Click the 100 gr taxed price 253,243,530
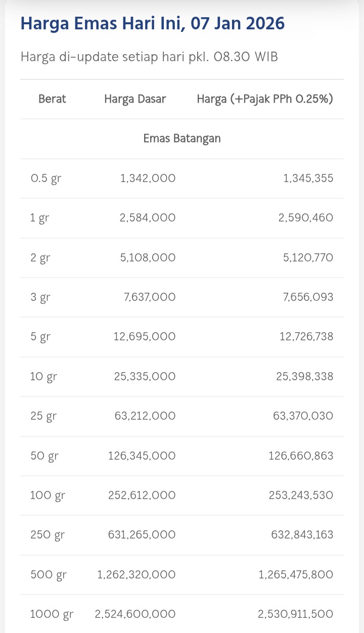 301,495
